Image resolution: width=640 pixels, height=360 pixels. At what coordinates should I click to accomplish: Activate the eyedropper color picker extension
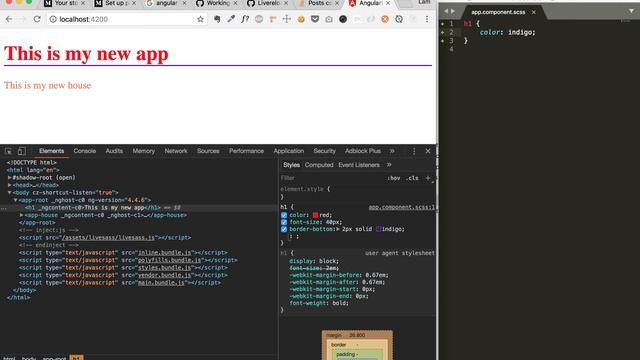[x=231, y=19]
